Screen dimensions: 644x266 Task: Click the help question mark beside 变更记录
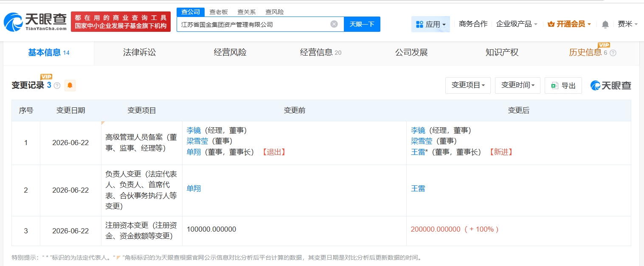57,86
